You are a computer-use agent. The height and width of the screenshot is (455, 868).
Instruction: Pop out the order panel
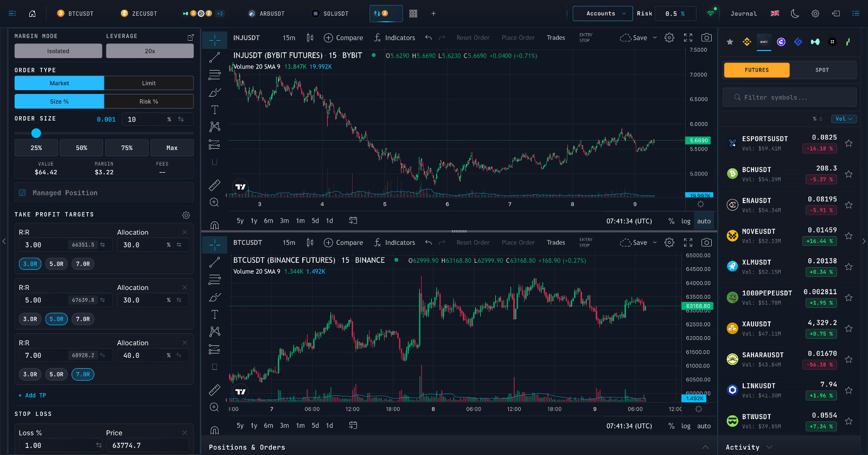pos(190,37)
